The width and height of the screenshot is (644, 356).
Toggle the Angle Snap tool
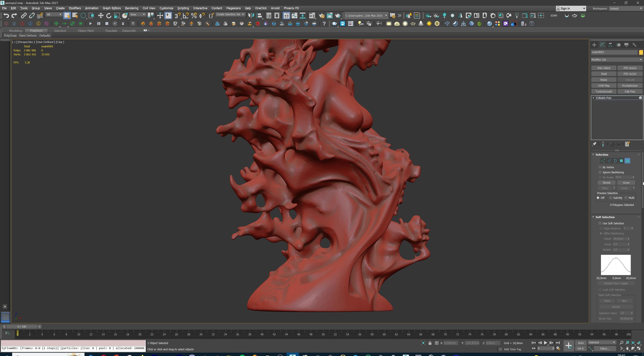[186, 15]
